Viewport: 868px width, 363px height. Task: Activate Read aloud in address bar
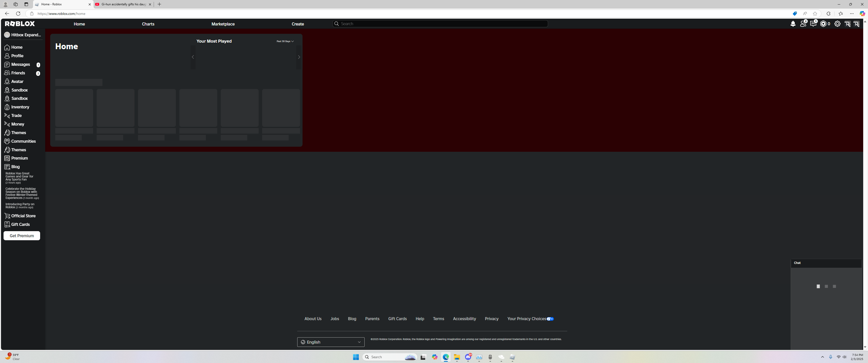click(x=805, y=14)
